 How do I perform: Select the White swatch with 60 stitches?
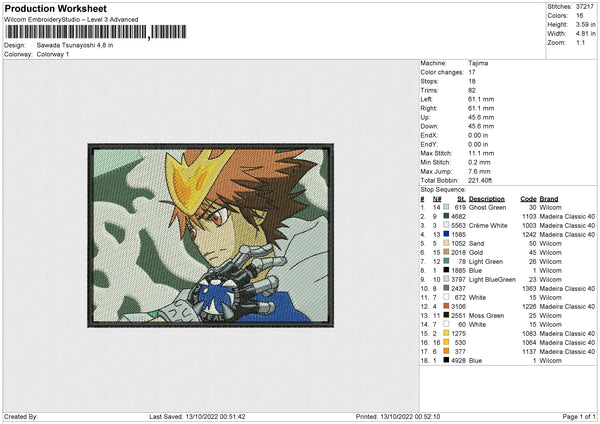pos(446,324)
